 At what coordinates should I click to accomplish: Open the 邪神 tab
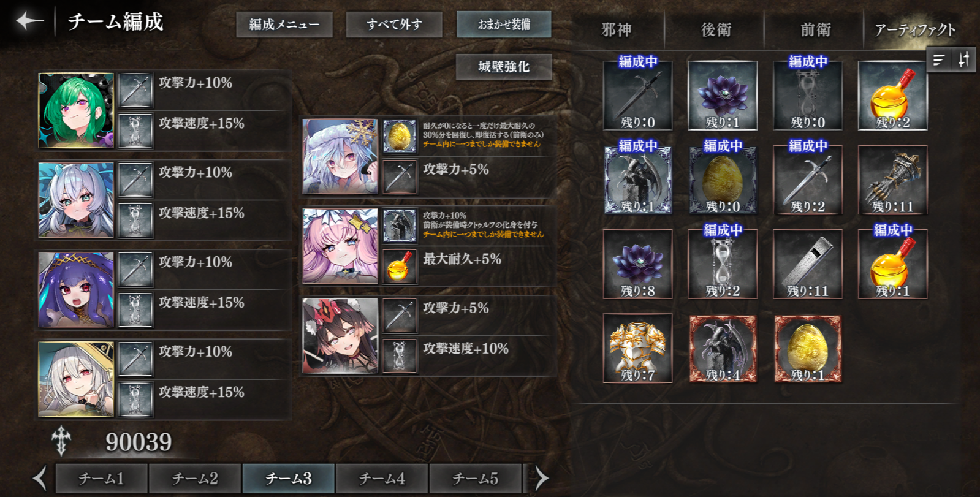coord(616,29)
